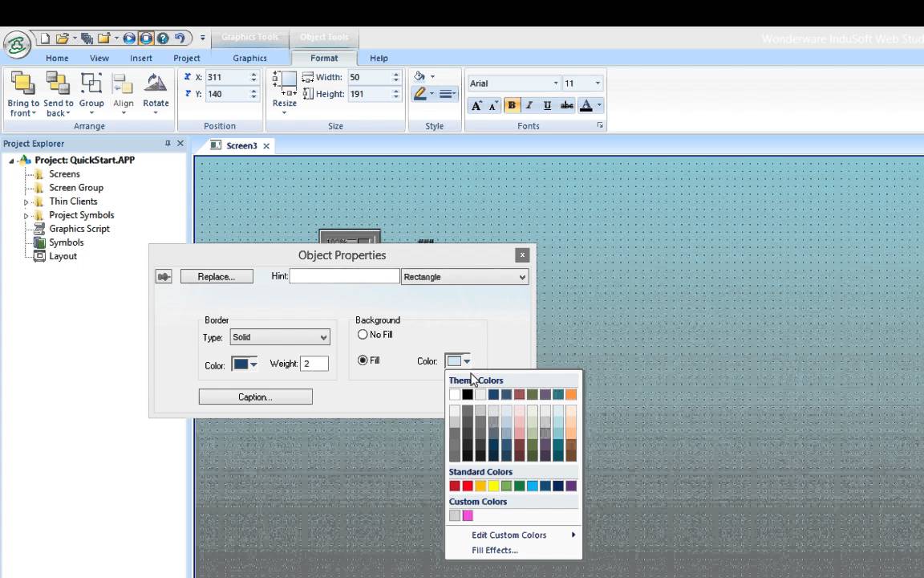Click the pin icon in Object Properties
Viewport: 924px width, 578px height.
164,277
